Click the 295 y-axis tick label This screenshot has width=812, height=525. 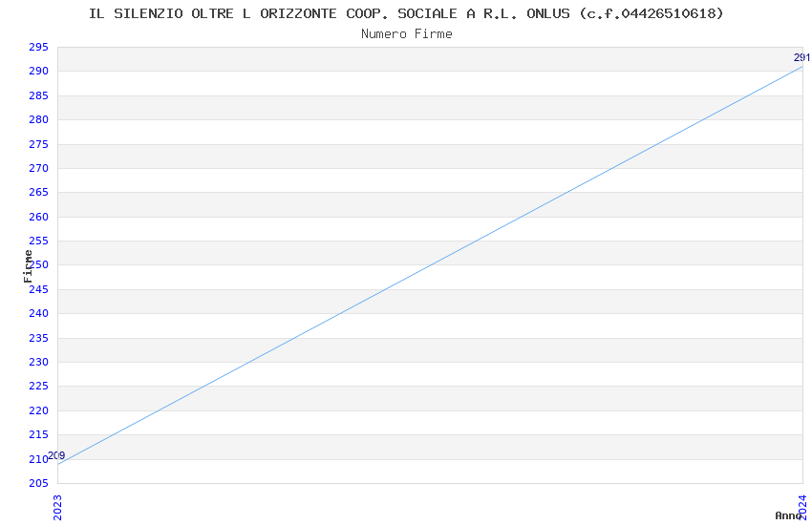click(39, 47)
